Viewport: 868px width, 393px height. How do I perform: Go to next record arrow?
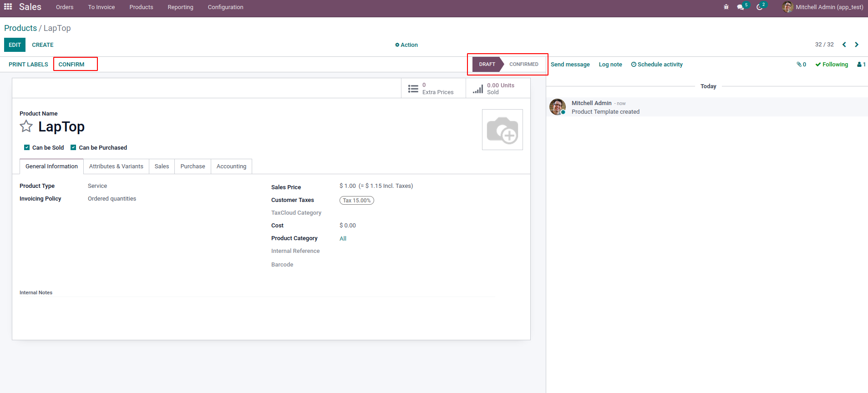click(857, 45)
